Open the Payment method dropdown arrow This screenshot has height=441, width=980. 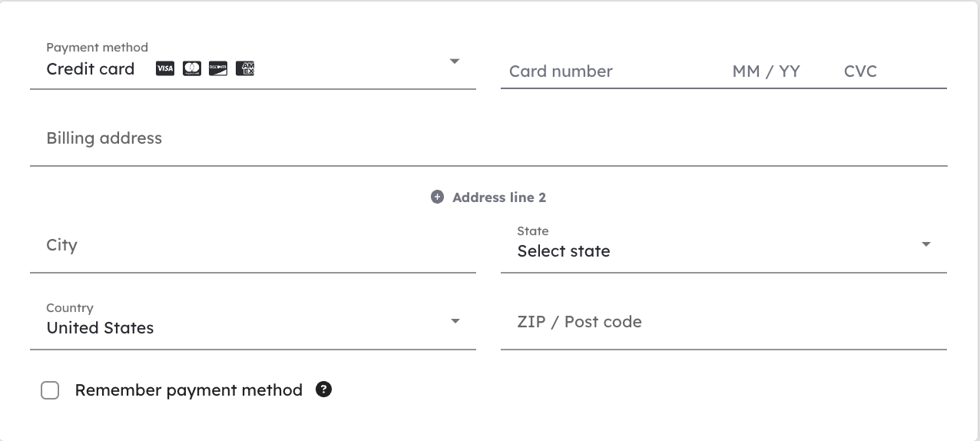tap(455, 61)
